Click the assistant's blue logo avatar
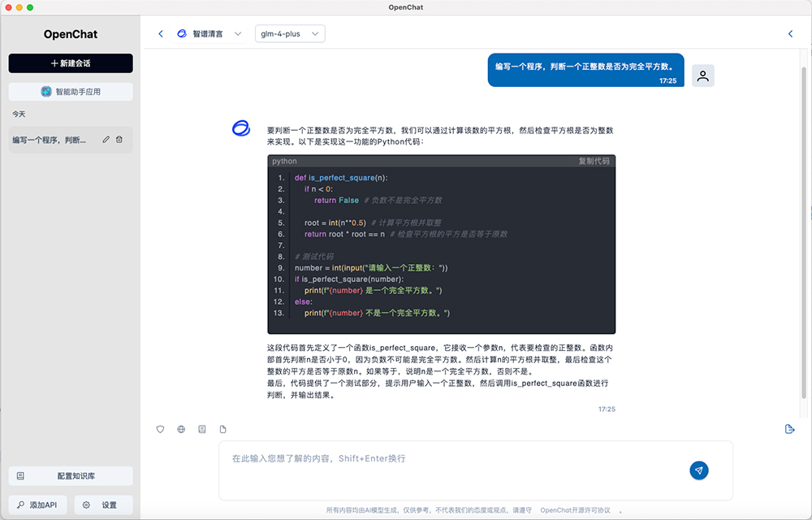 click(241, 128)
